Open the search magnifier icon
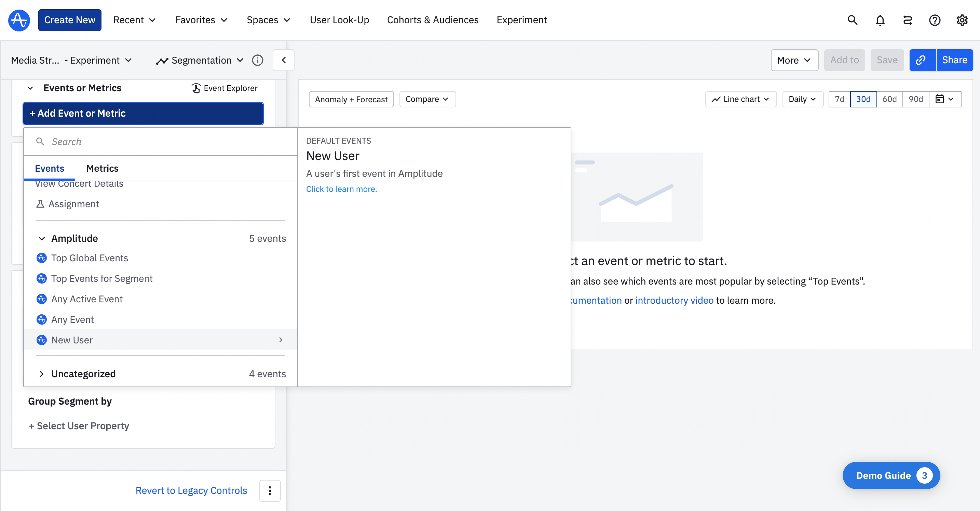 852,20
